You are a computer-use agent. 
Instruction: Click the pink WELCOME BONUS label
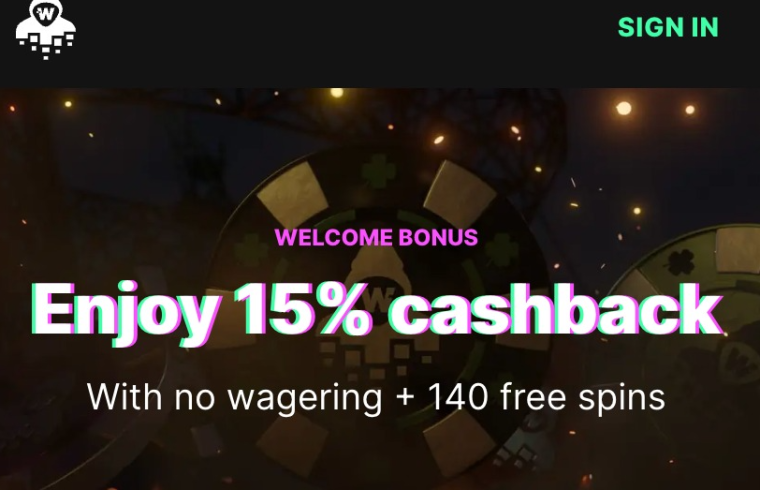(376, 237)
